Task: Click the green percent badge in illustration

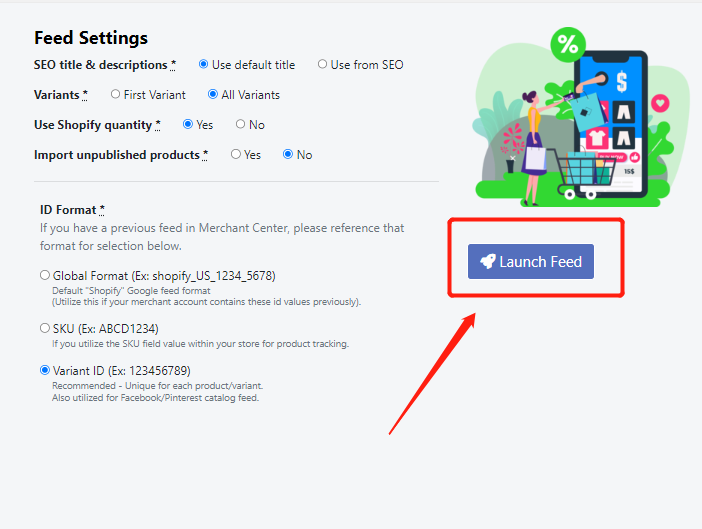Action: 568,44
